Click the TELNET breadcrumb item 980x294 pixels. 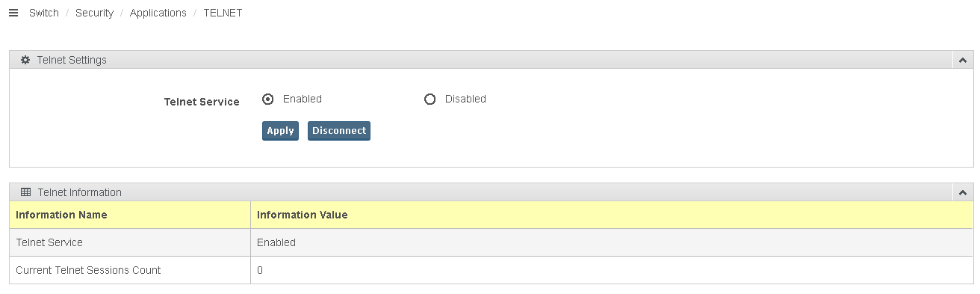point(223,13)
